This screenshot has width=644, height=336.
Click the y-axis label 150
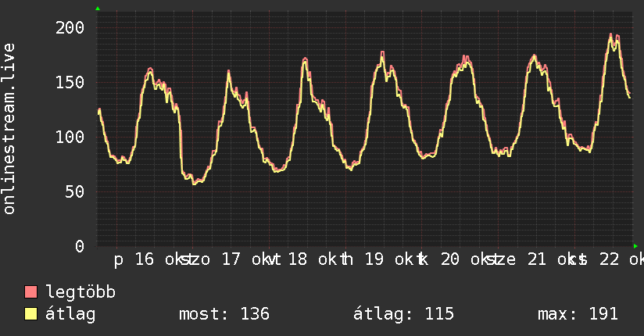(x=70, y=83)
